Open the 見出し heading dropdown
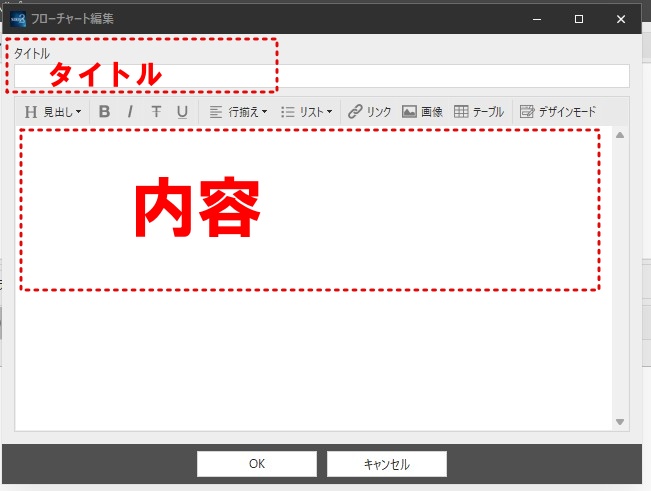This screenshot has height=491, width=651. coord(53,112)
